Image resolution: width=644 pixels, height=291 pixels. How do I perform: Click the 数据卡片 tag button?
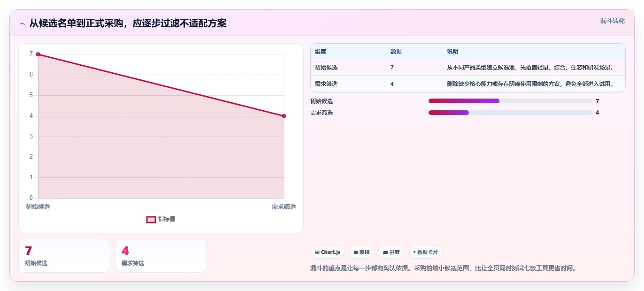coord(425,252)
